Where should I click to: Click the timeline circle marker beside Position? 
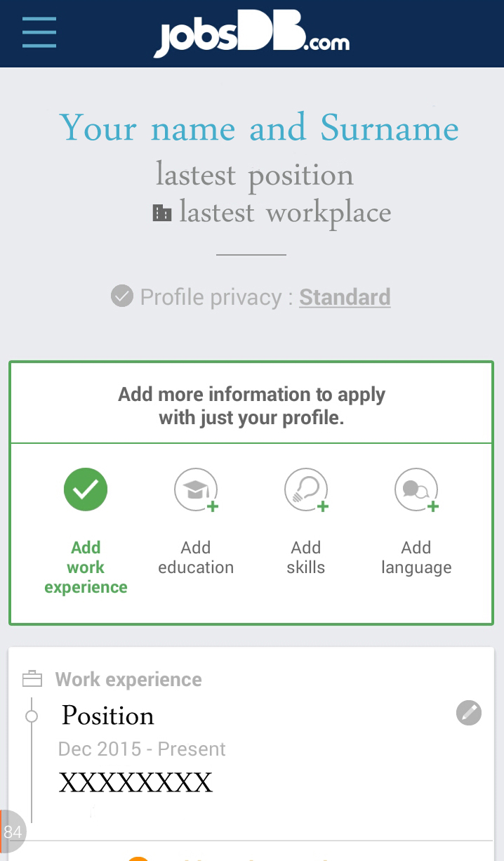pyautogui.click(x=32, y=716)
